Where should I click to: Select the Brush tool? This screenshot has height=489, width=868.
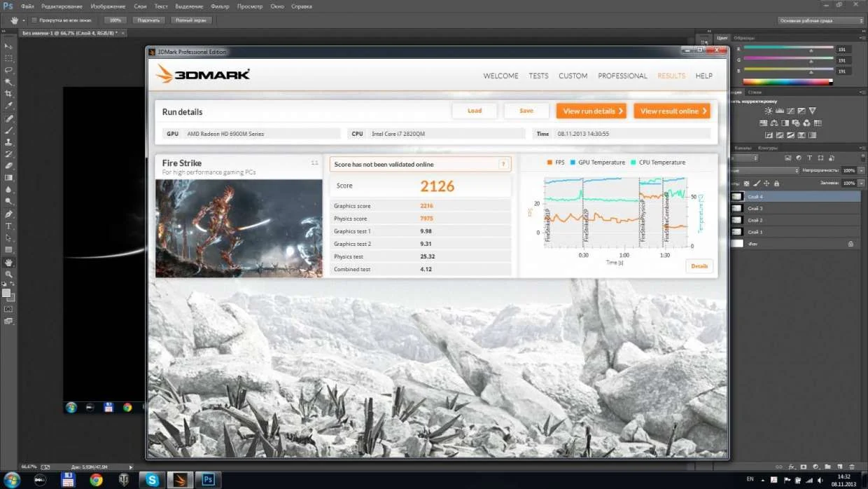[x=9, y=130]
